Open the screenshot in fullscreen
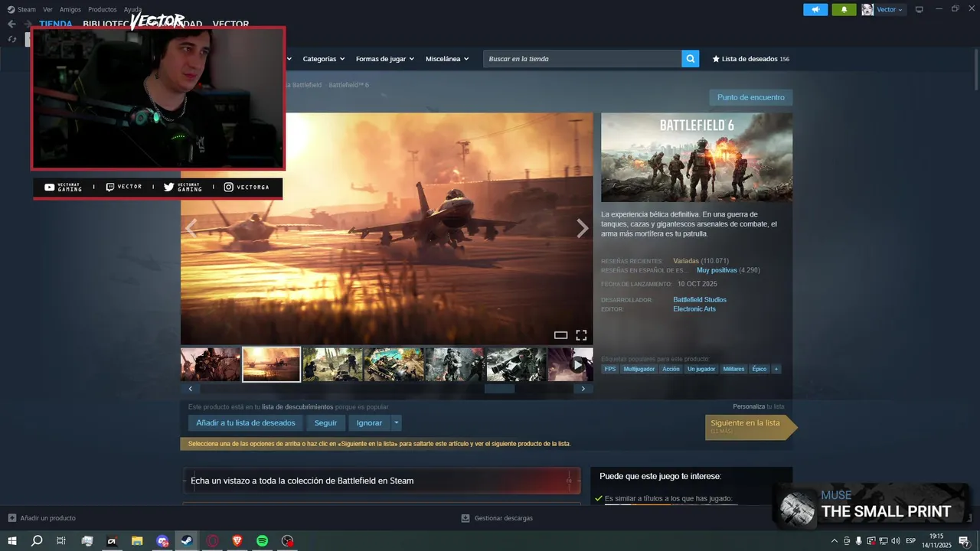The image size is (980, 551). click(581, 335)
